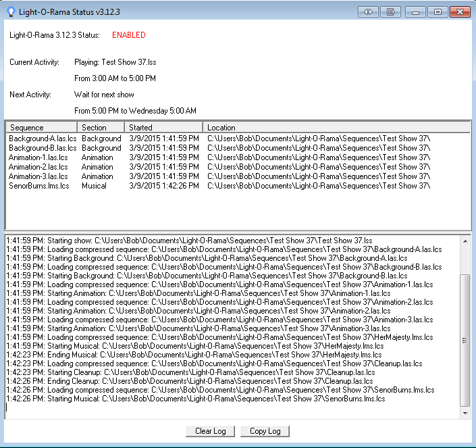Click the Light-O-Rama lightbulb title bar icon

11,12
